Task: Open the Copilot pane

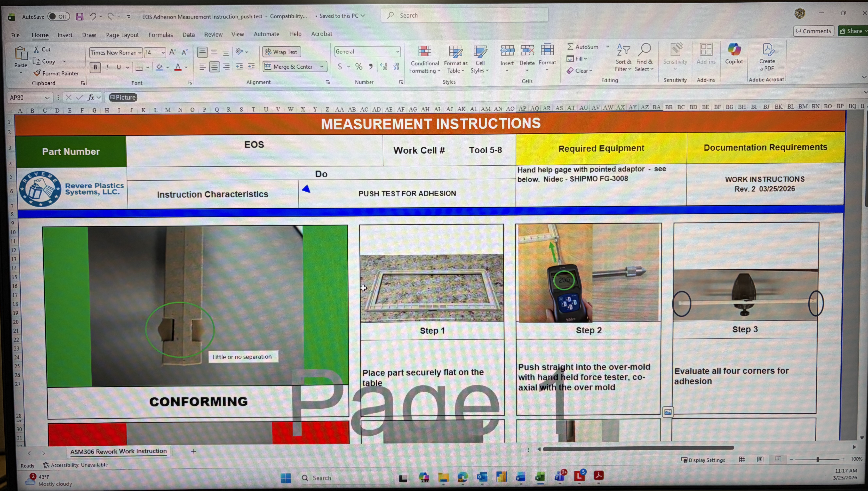Action: click(734, 54)
